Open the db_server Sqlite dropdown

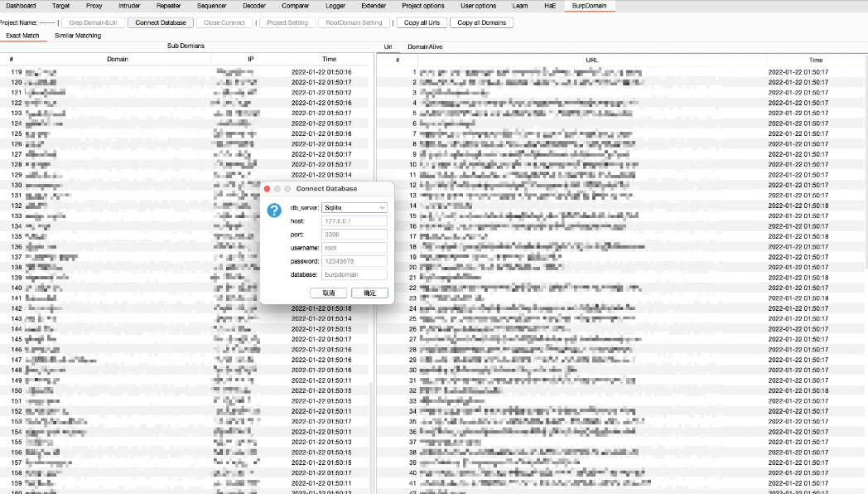354,207
